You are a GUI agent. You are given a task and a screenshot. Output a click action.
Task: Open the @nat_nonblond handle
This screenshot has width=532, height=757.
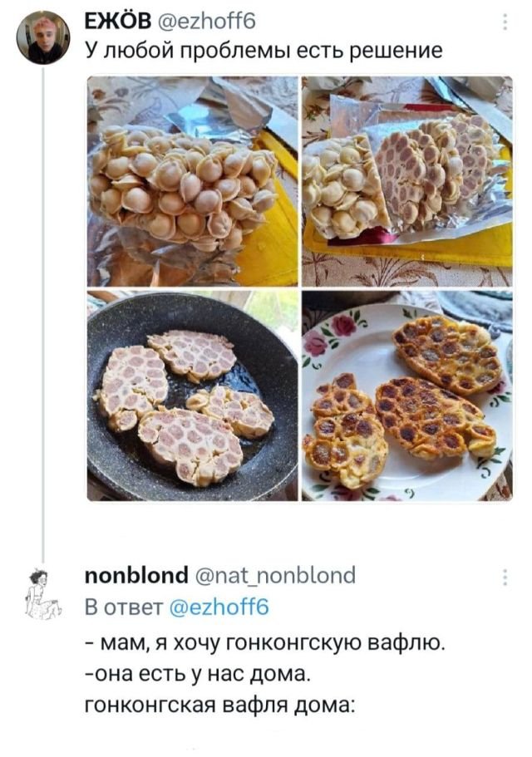275,575
